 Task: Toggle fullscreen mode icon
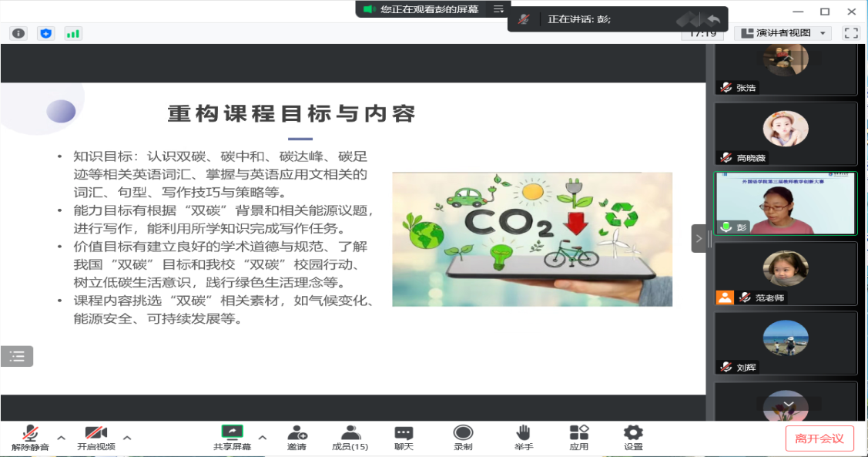pyautogui.click(x=851, y=33)
